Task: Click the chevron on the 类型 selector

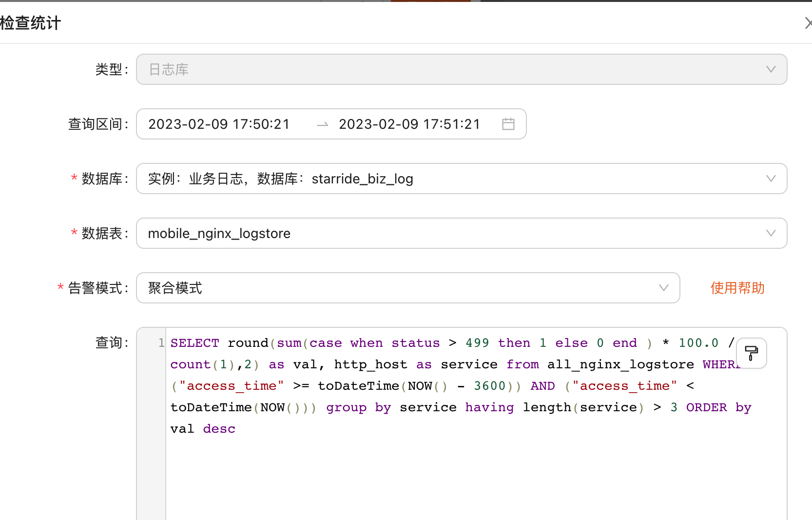Action: pos(771,69)
